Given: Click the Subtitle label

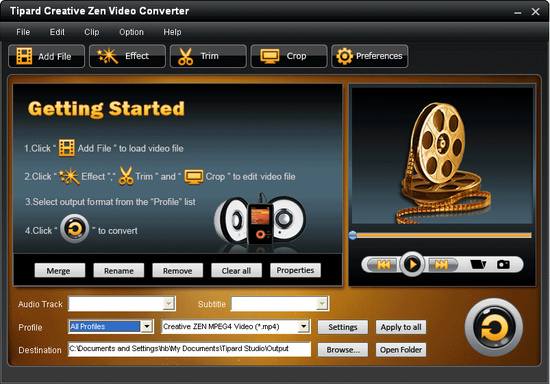Looking at the screenshot, I should pos(212,304).
